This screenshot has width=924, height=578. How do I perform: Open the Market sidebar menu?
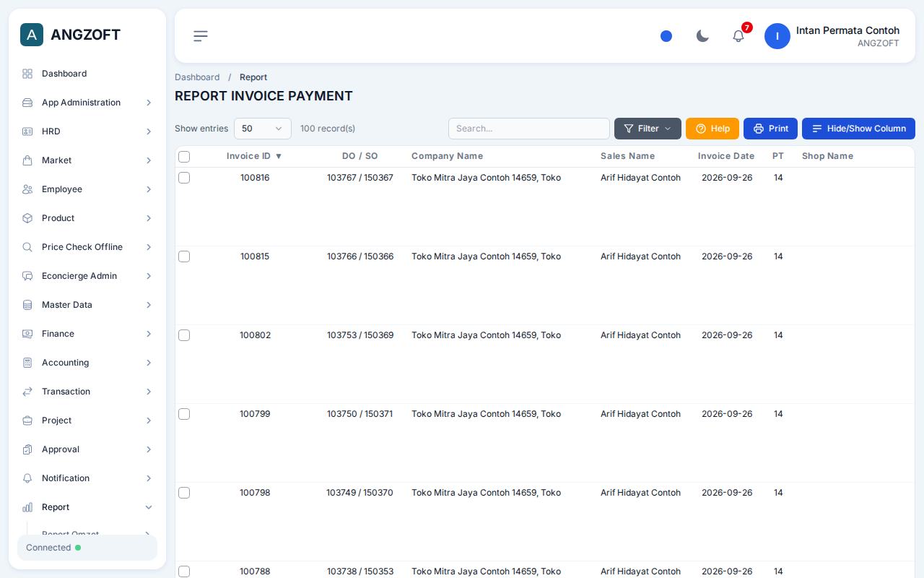coord(87,160)
